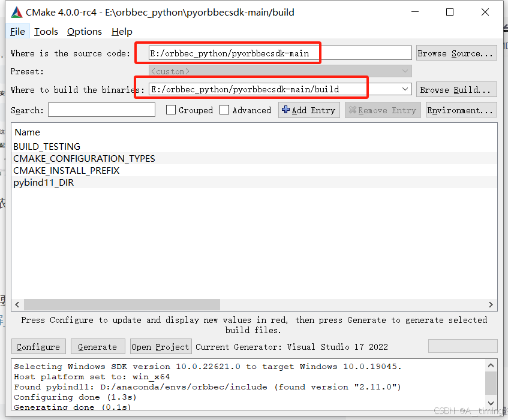Focus the source code path field

coord(280,53)
